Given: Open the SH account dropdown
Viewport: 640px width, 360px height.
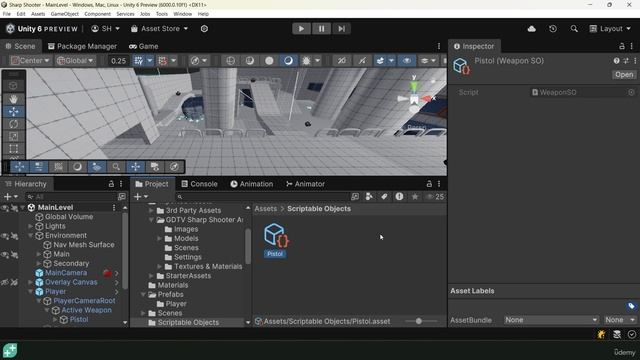Looking at the screenshot, I should tap(105, 29).
